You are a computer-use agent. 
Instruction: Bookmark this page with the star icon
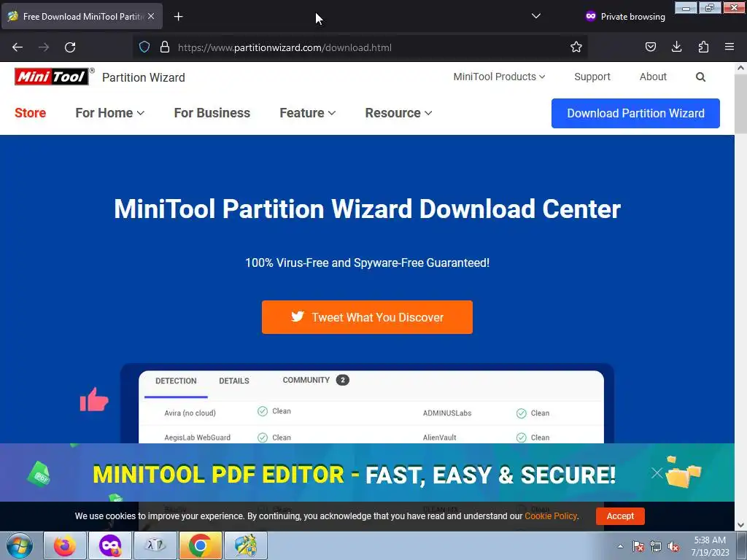[576, 47]
